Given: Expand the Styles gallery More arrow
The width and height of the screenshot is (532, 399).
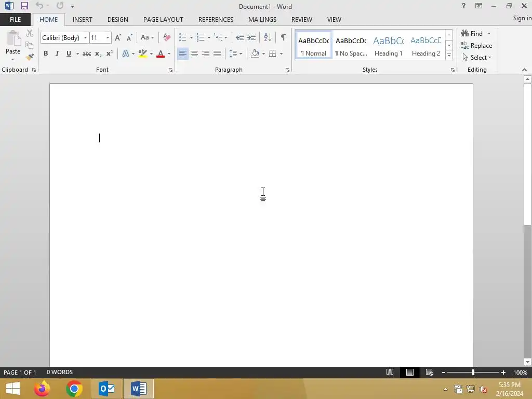Looking at the screenshot, I should click(x=449, y=55).
